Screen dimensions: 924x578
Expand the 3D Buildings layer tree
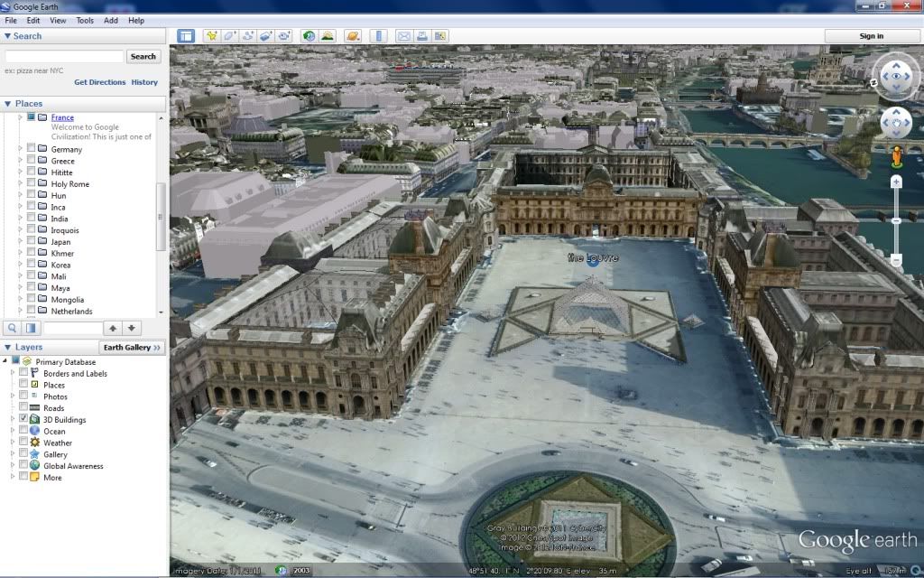coord(13,419)
